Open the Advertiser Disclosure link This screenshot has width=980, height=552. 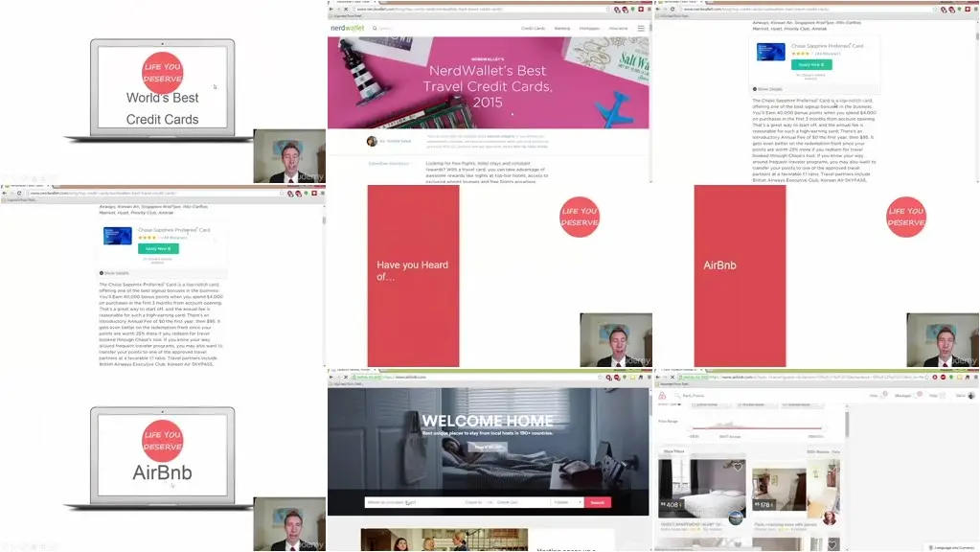coord(389,163)
